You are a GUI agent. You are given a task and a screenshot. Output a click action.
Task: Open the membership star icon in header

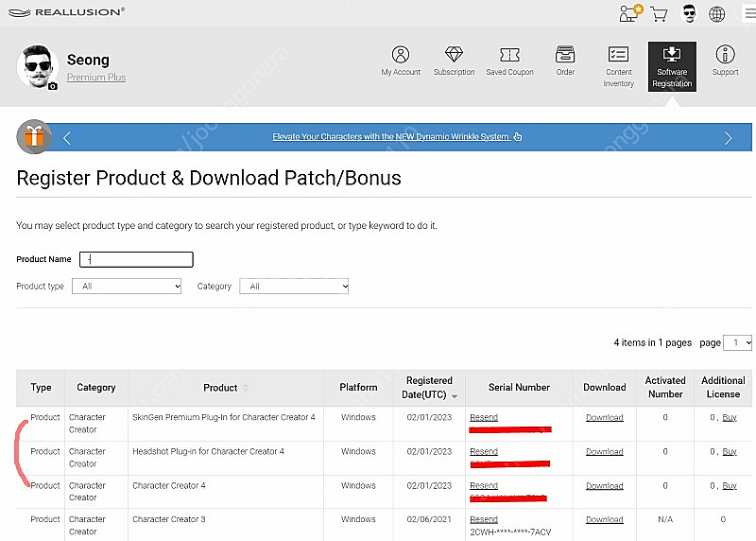tap(630, 13)
